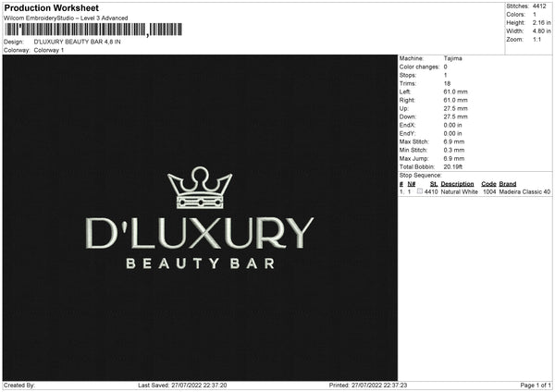The height and width of the screenshot is (392, 555).
Task: Click the thread code 1004
Action: coord(489,191)
